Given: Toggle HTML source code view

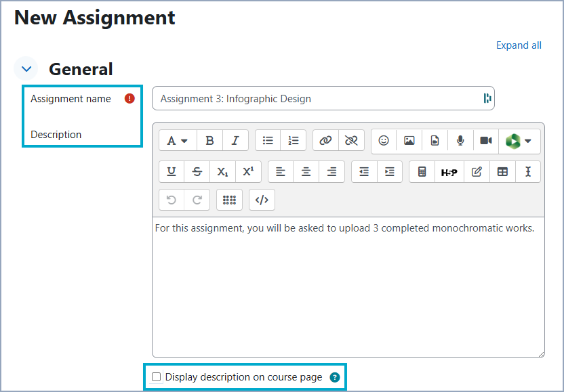Looking at the screenshot, I should 262,199.
